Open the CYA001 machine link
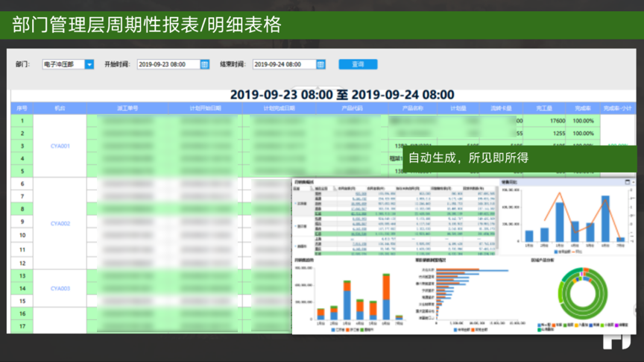Viewport: 644px width, 362px height. (60, 146)
